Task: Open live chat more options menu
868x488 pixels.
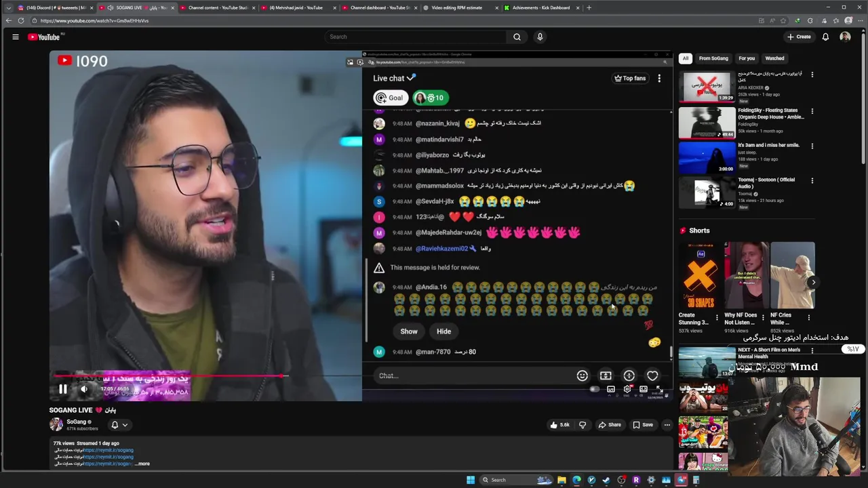Action: click(659, 79)
